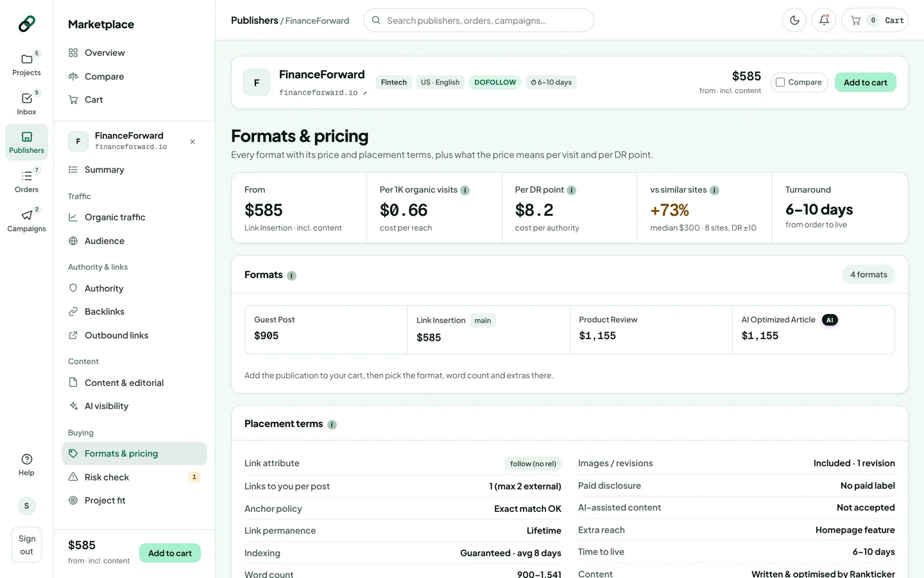Go to Orders in the rail
This screenshot has height=578, width=924.
pos(26,181)
